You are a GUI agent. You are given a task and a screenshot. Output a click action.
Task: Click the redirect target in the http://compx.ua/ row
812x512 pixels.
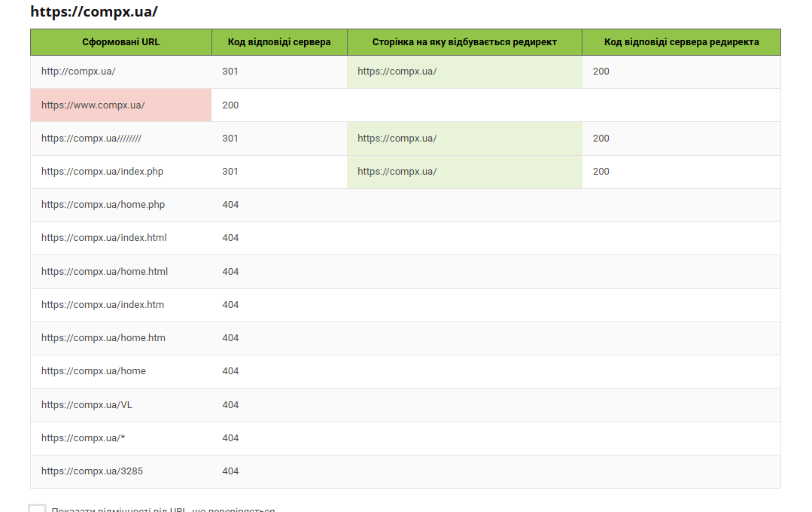[x=397, y=72]
